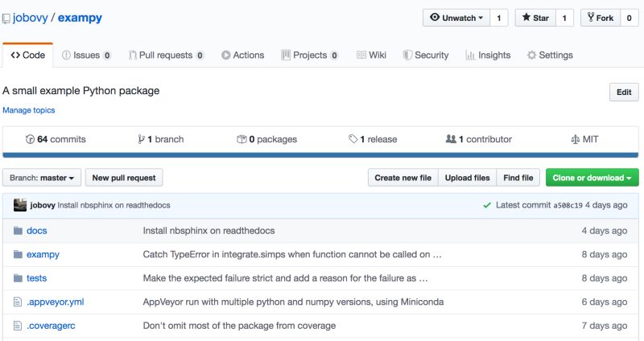Click jobovy's avatar thumbnail
The height and width of the screenshot is (341, 644).
click(x=20, y=205)
